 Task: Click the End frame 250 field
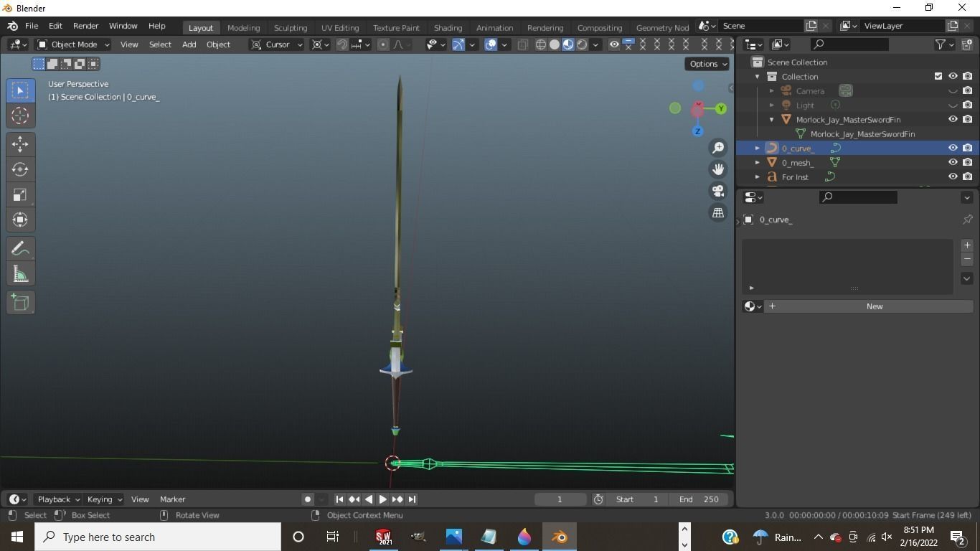(699, 499)
